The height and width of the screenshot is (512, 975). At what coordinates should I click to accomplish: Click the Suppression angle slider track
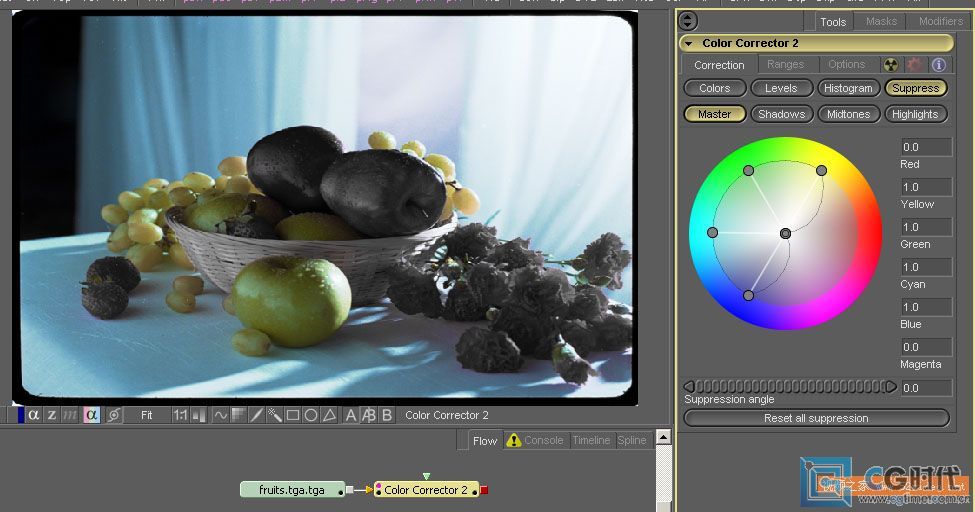click(790, 386)
